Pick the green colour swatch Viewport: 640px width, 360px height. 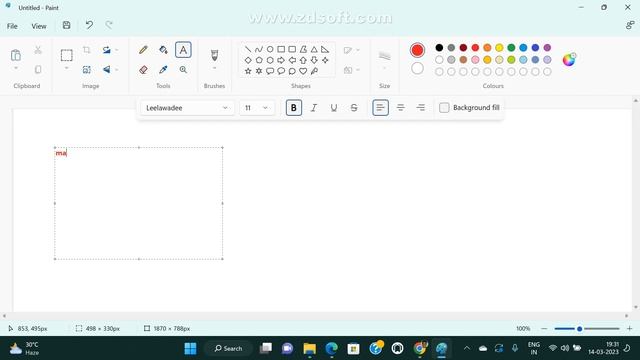[511, 48]
